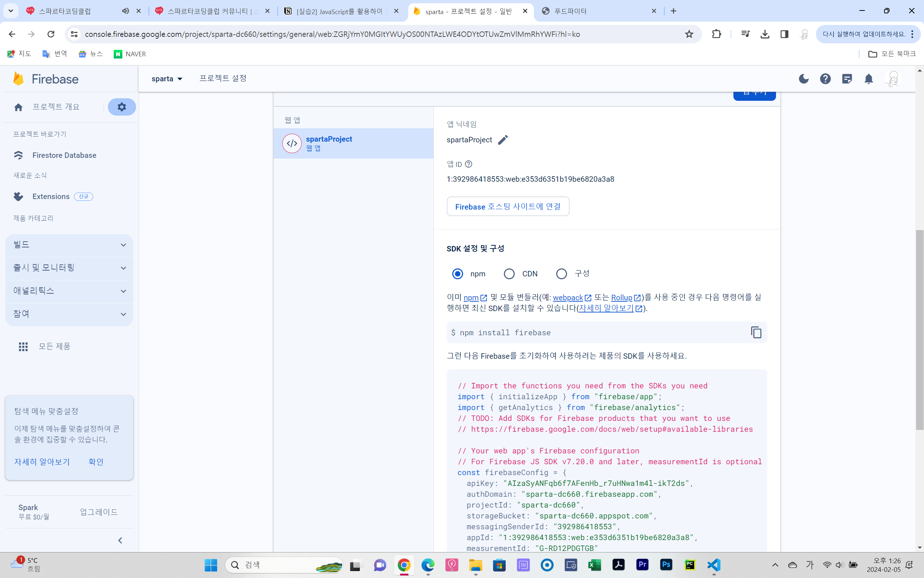Click the home icon for 프로젝트 개요
This screenshot has width=924, height=578.
pyautogui.click(x=18, y=107)
